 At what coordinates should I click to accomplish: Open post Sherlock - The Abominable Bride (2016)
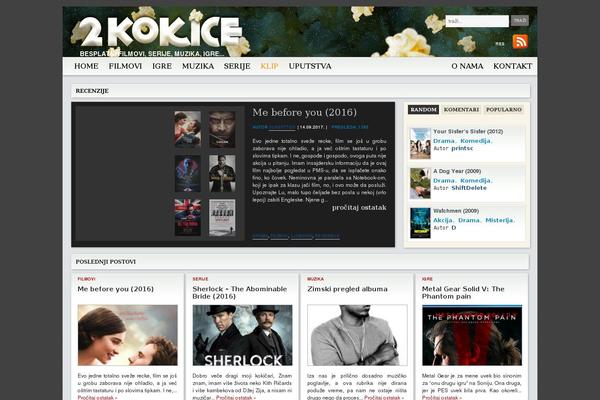(x=240, y=292)
